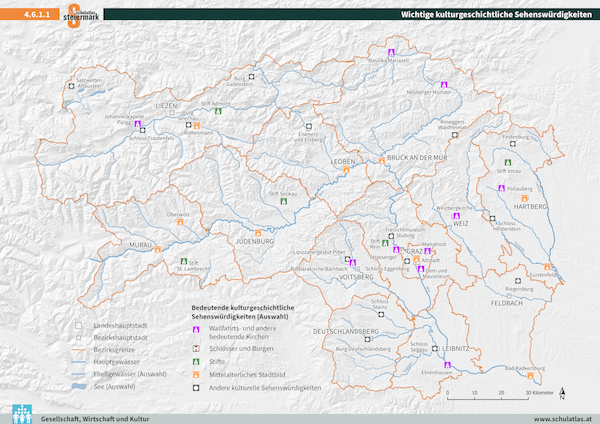Click the 'Gesellschaft, Wirtschaft und Kultur' footer text
The image size is (600, 424).
click(95, 419)
